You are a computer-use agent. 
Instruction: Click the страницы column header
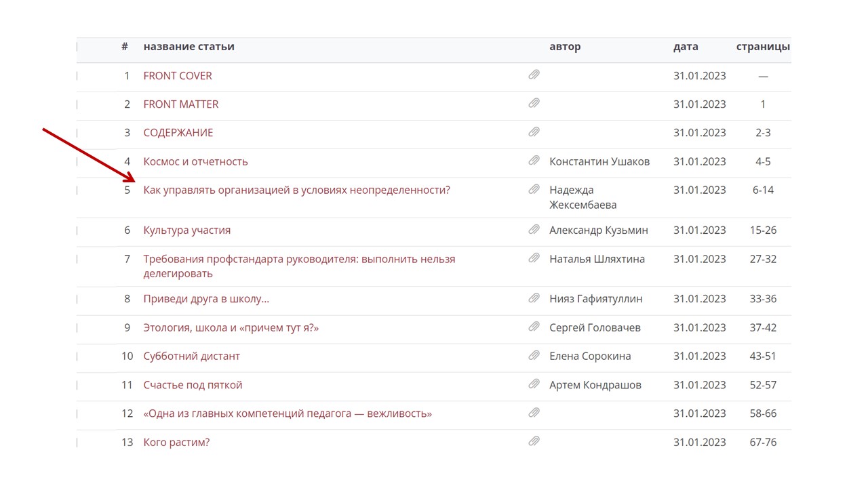click(763, 47)
